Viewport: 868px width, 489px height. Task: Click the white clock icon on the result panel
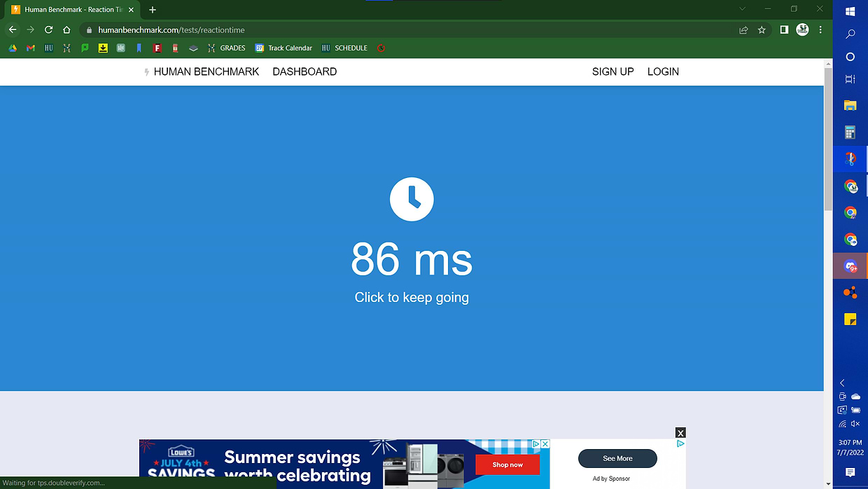(412, 200)
